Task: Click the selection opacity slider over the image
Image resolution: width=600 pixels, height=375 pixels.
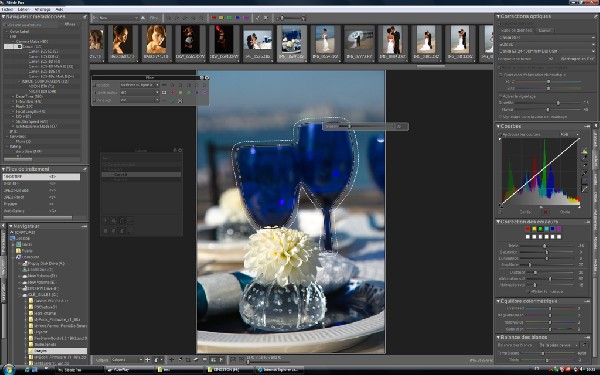Action: tap(365, 126)
